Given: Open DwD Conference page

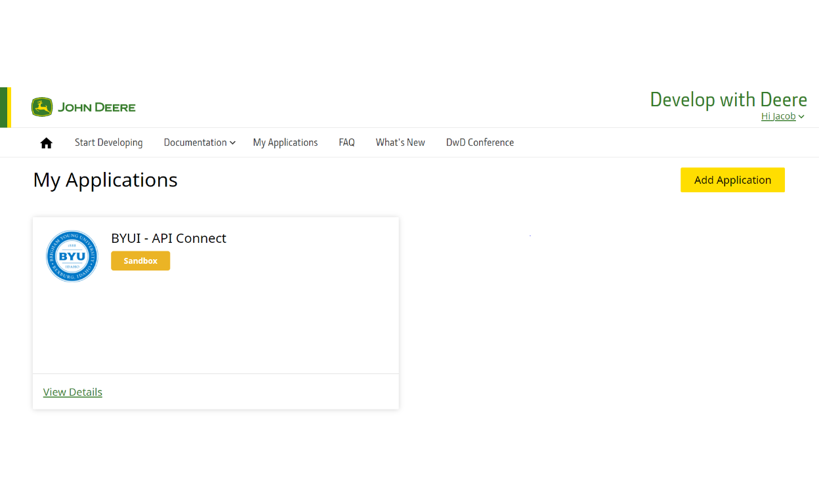Looking at the screenshot, I should tap(480, 142).
